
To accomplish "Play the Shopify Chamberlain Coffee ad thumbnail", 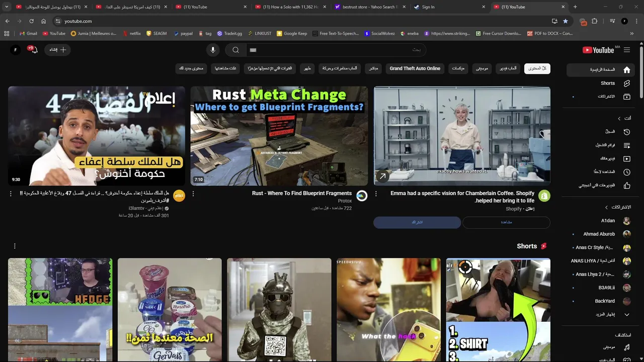I will [462, 136].
